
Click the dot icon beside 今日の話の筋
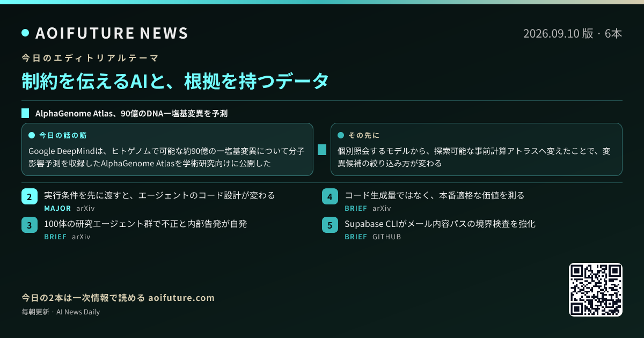tap(31, 135)
